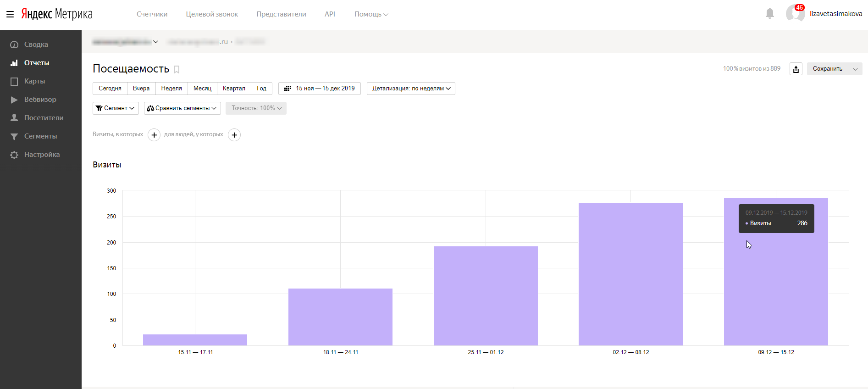Viewport: 868px width, 389px height.
Task: Click the lizavetasimakova username
Action: (x=835, y=14)
